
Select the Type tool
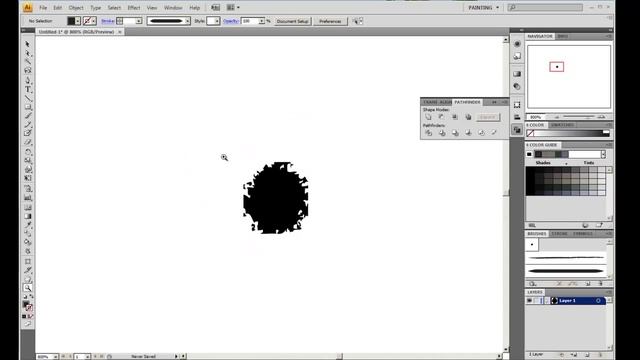(x=27, y=89)
